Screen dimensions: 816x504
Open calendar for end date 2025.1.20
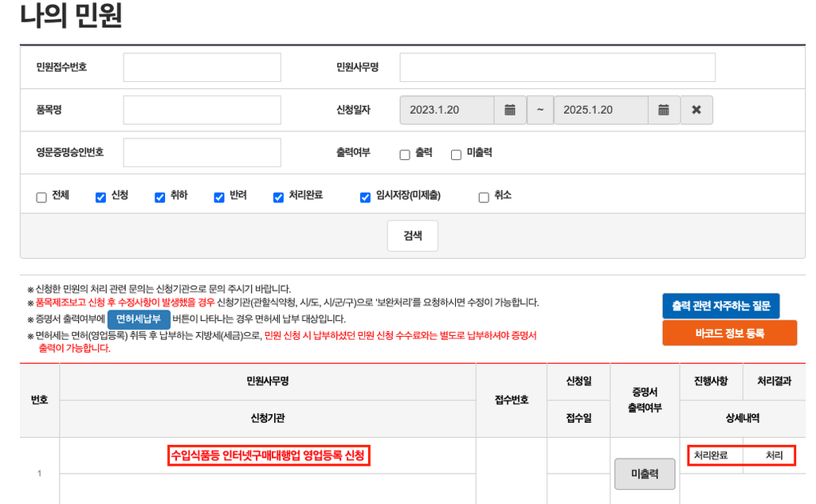click(x=664, y=110)
